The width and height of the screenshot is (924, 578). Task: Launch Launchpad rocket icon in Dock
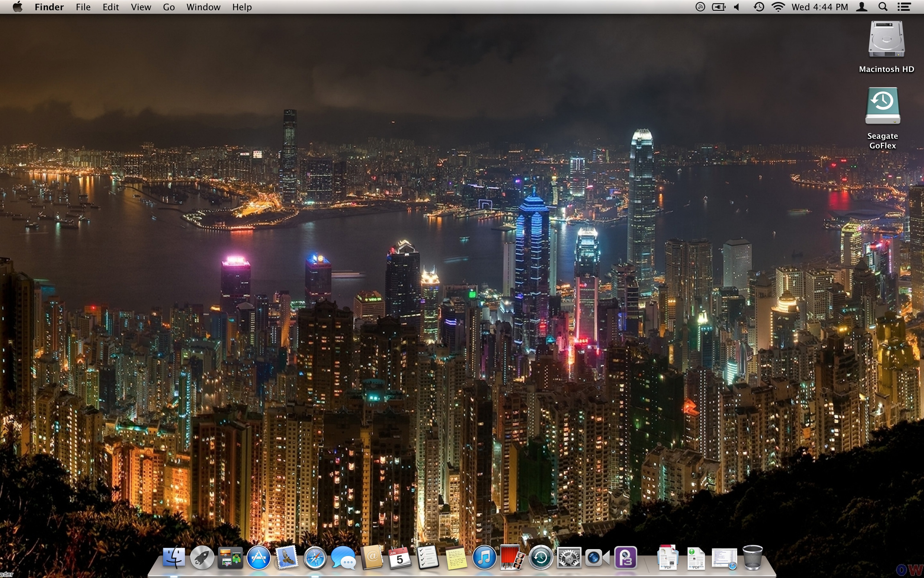pos(202,557)
